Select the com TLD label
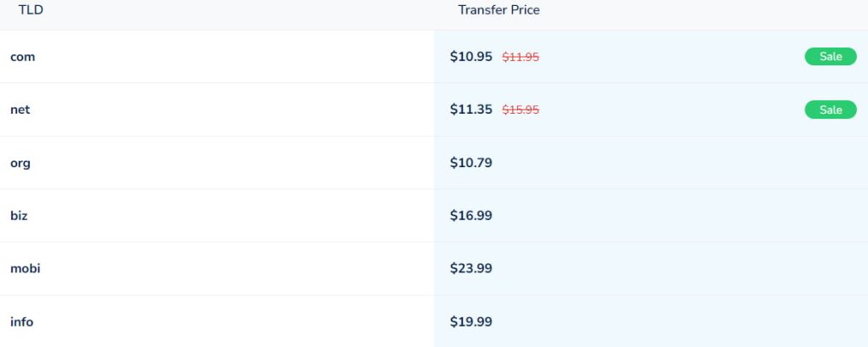 pyautogui.click(x=22, y=57)
